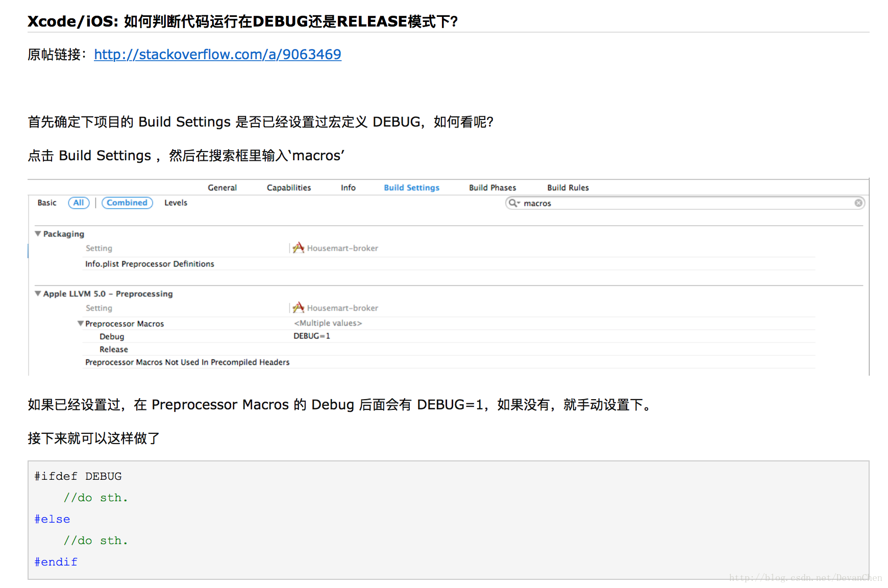Open the stackoverflow.com/a/9063469 link
The image size is (888, 588).
pyautogui.click(x=217, y=54)
